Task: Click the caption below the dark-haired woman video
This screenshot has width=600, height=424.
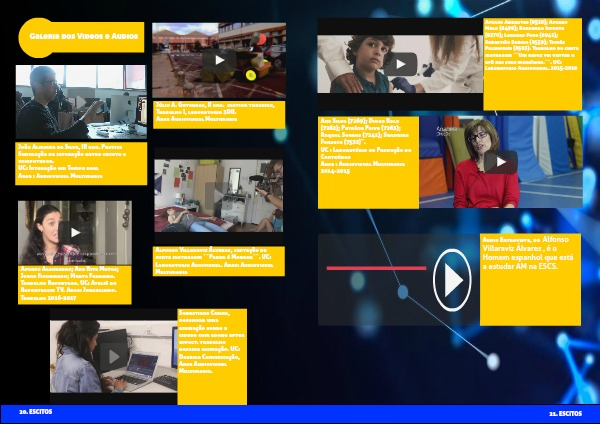Action: [74, 285]
